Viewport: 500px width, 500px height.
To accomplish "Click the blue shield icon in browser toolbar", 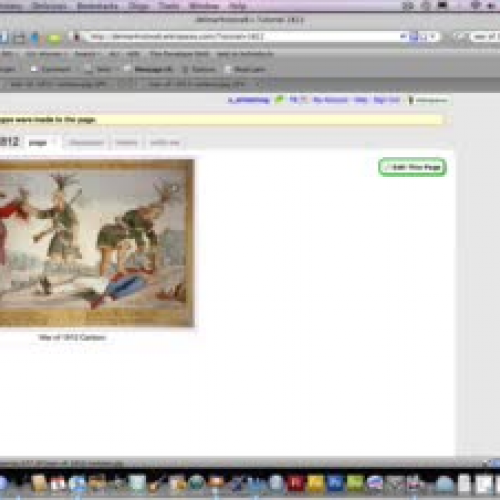I will pos(34,38).
